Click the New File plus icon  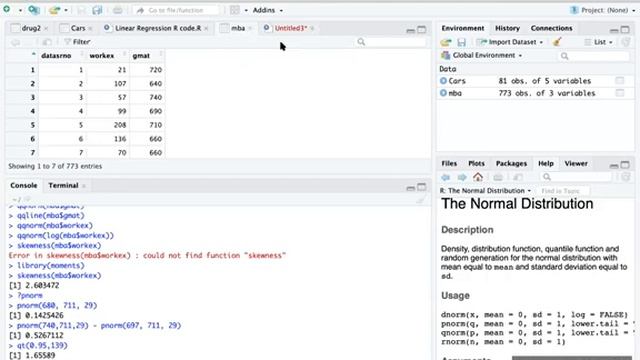(x=7, y=9)
